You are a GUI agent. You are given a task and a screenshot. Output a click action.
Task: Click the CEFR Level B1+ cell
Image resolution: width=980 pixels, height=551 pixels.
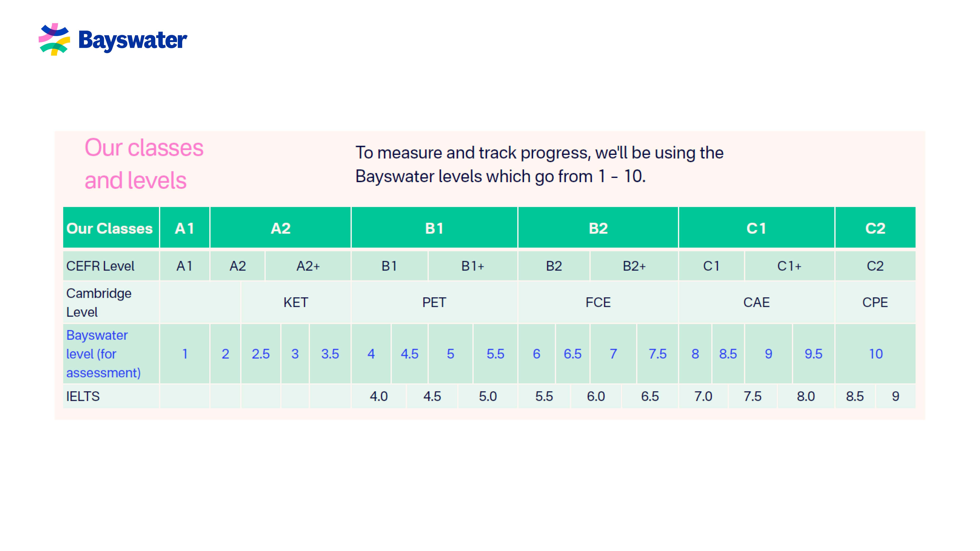473,266
